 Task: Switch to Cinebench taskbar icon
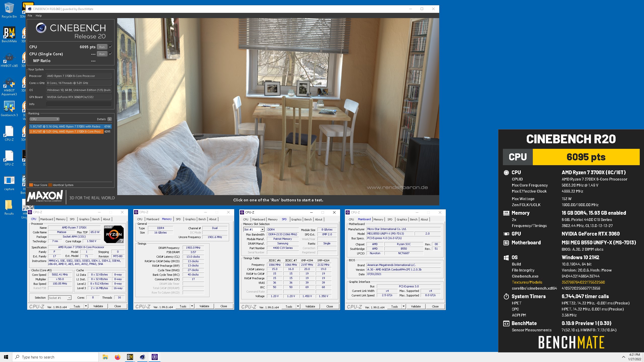tap(142, 357)
